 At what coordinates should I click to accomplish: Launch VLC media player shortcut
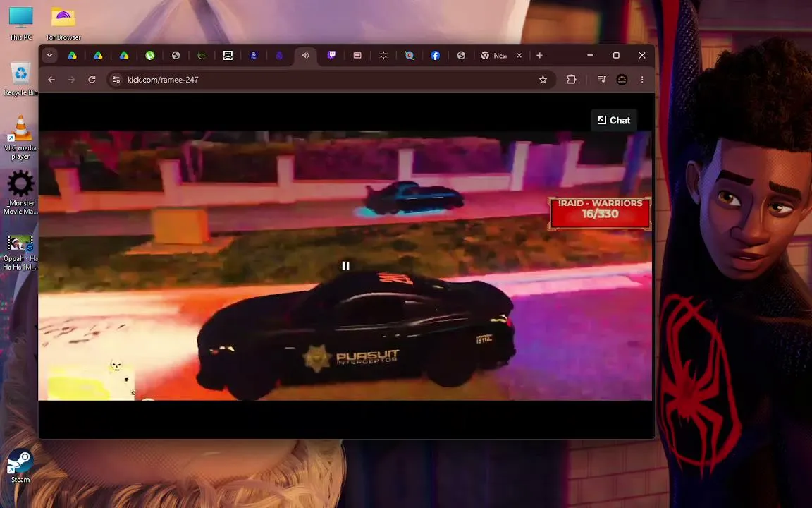tap(20, 138)
